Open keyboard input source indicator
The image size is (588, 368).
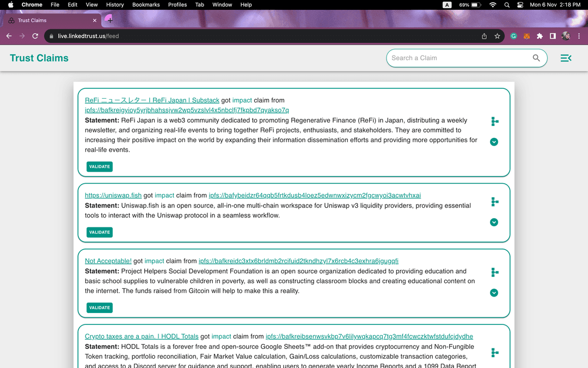click(447, 5)
